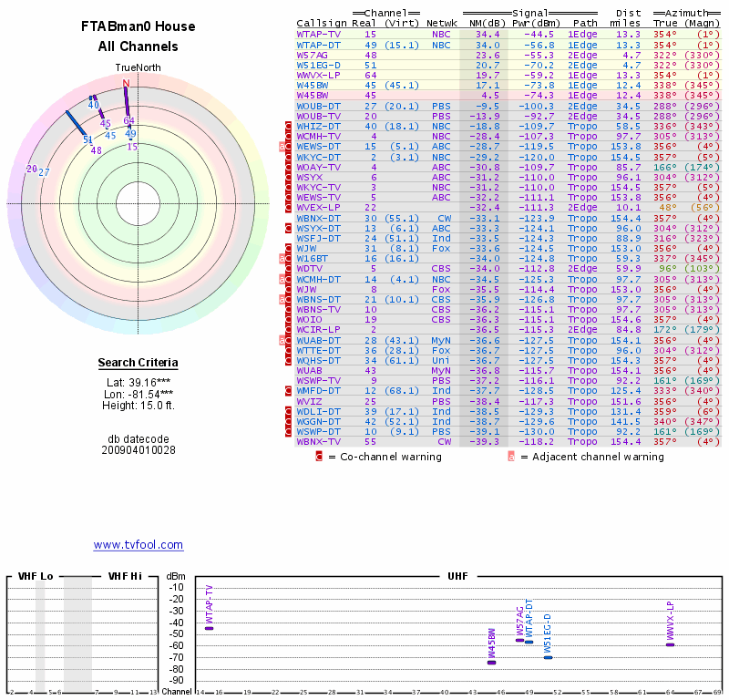Screen dimensions: 729x700
Task: Click the WTAP-DT callsign in the table
Action: click(x=318, y=45)
